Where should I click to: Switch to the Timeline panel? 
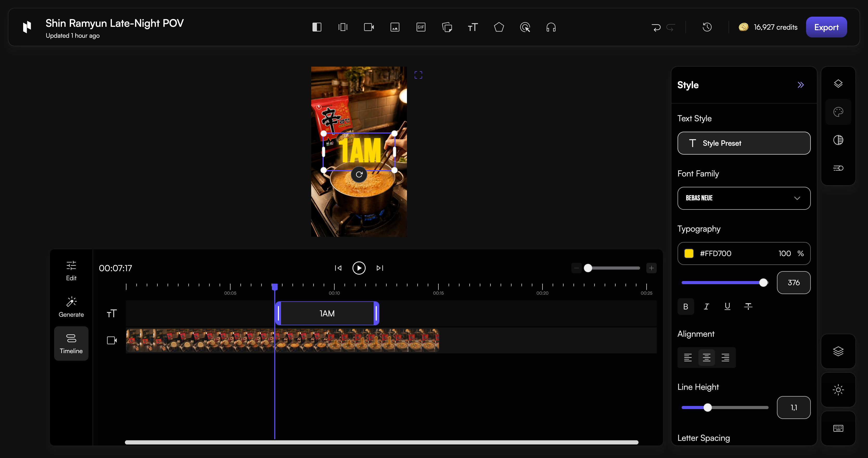71,344
